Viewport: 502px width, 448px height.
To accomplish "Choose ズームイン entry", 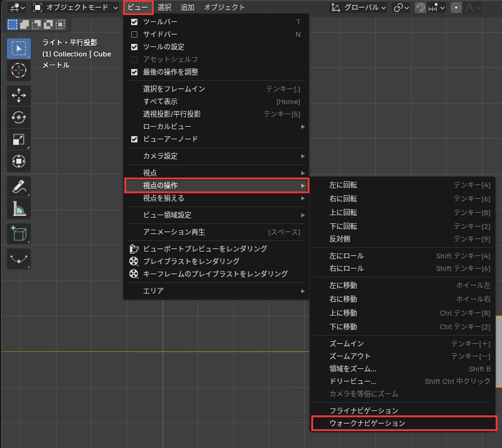I will (x=403, y=344).
